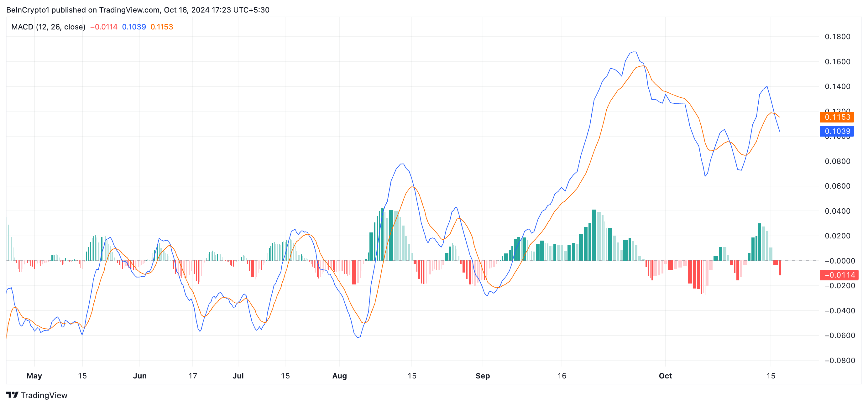This screenshot has width=868, height=406.
Task: Click the 0.1800 level on price scale
Action: tap(837, 37)
